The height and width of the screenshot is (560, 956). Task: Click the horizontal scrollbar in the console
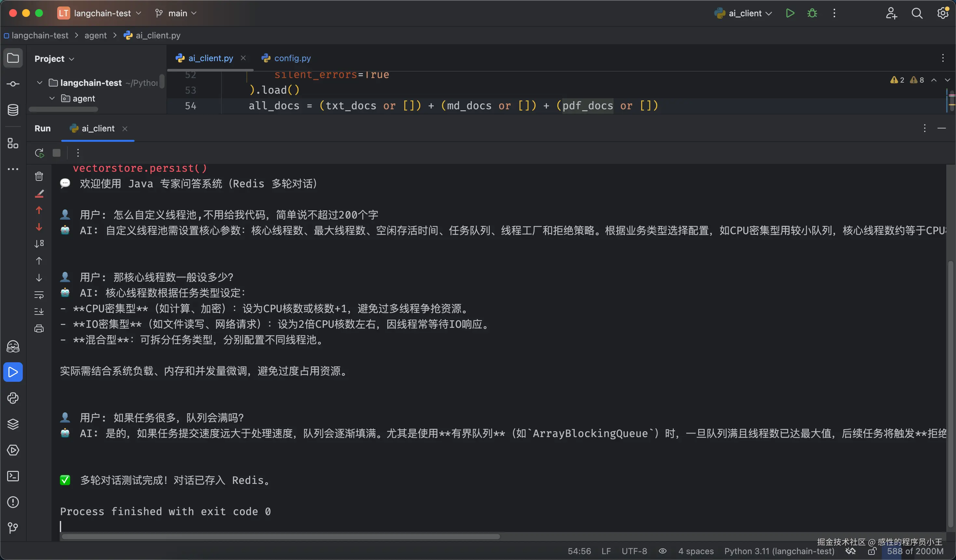[x=281, y=537]
